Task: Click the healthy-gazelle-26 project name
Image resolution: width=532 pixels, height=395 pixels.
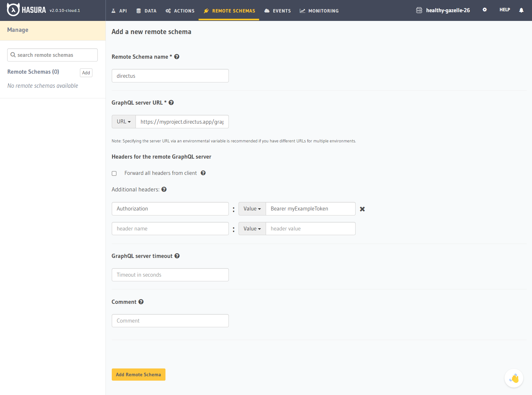Action: (448, 10)
